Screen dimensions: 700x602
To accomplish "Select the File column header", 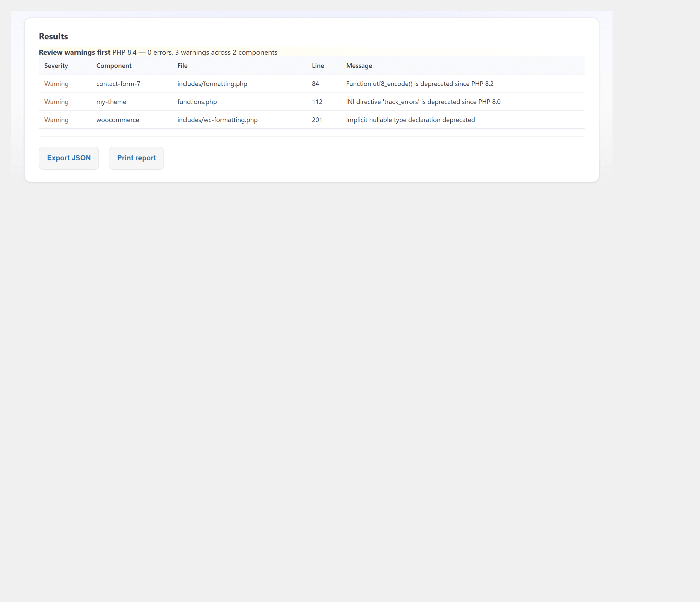I will pyautogui.click(x=182, y=66).
